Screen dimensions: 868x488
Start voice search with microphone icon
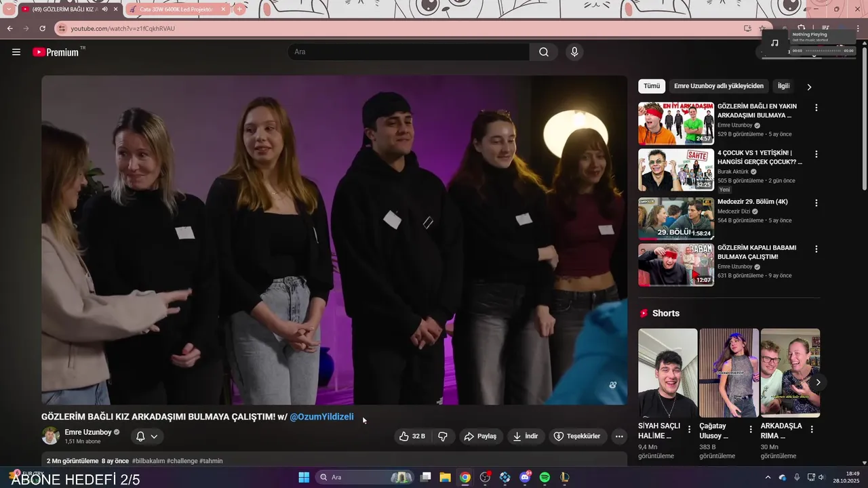point(574,52)
